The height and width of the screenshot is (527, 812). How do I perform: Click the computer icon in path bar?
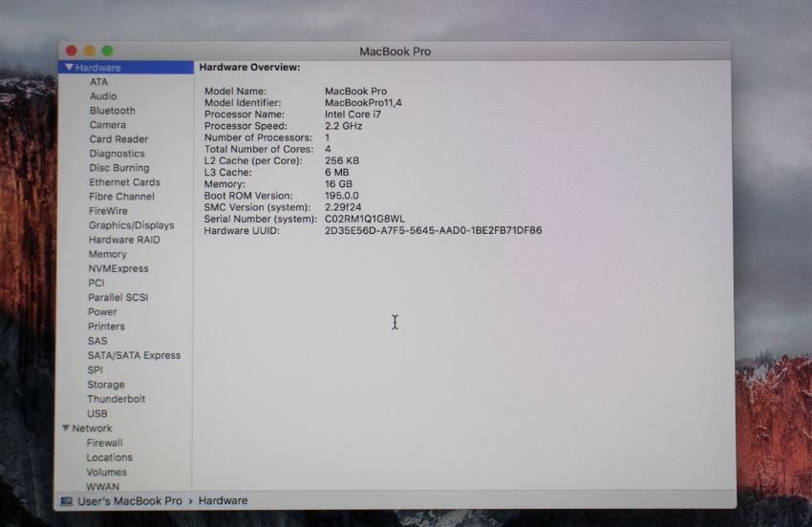(x=67, y=501)
